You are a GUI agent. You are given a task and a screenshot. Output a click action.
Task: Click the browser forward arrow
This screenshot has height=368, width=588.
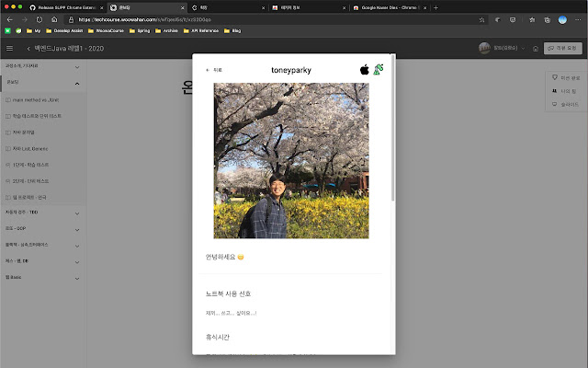coord(25,19)
